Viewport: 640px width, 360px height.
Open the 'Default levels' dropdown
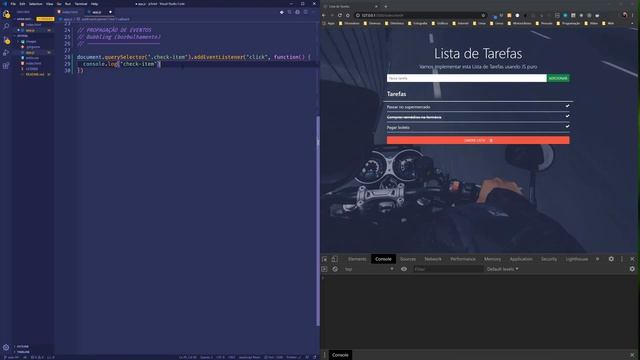(502, 269)
